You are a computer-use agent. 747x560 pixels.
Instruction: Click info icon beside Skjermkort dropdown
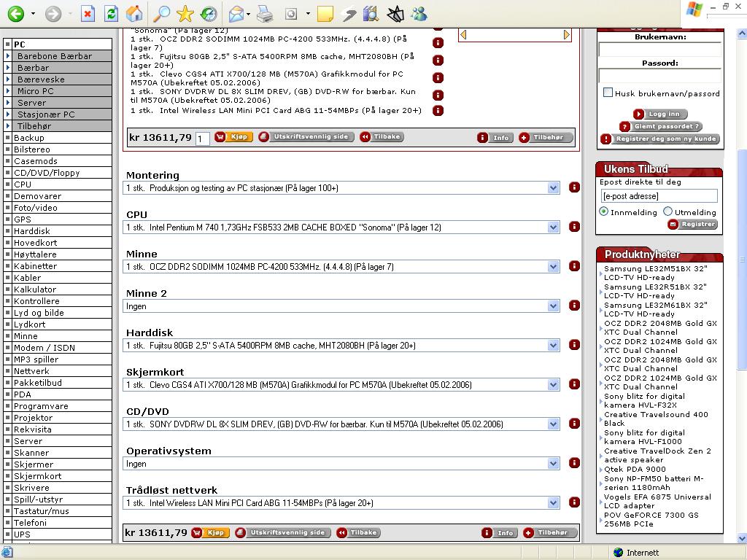575,384
